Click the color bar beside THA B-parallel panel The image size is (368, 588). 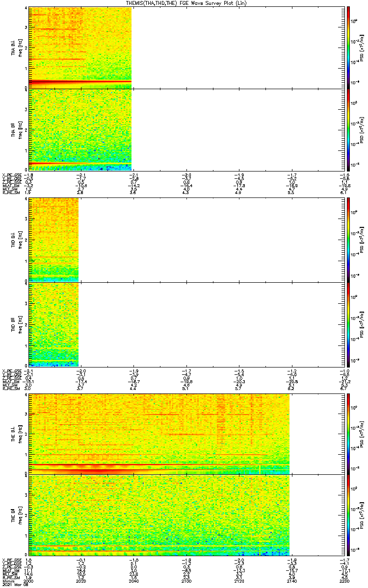pos(348,129)
